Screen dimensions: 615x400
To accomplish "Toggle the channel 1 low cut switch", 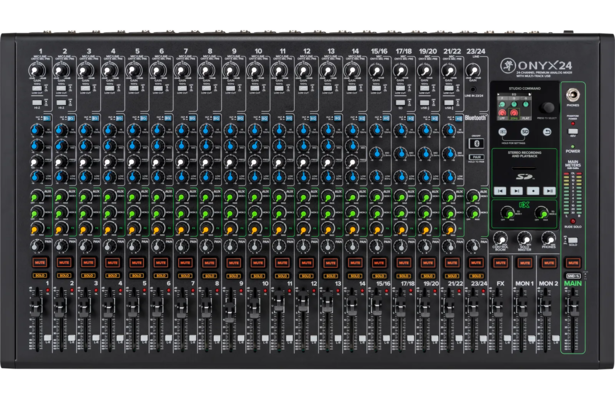I will [37, 88].
